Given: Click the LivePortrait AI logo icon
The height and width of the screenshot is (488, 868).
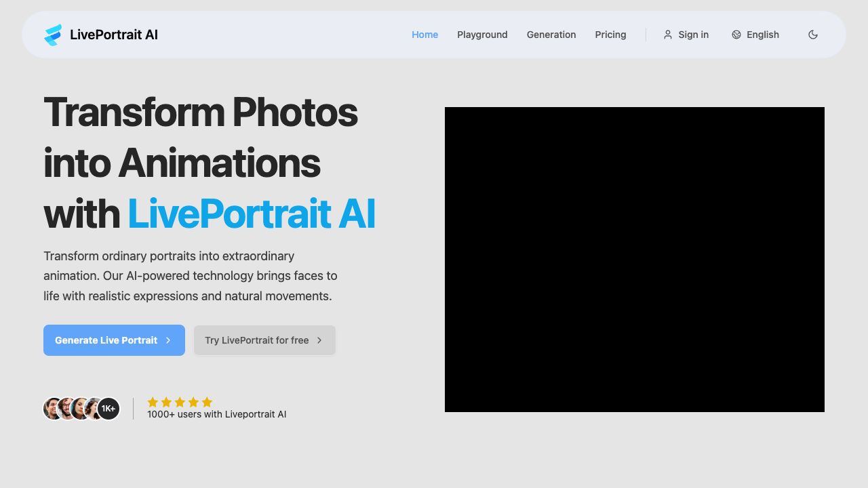Looking at the screenshot, I should (x=53, y=35).
